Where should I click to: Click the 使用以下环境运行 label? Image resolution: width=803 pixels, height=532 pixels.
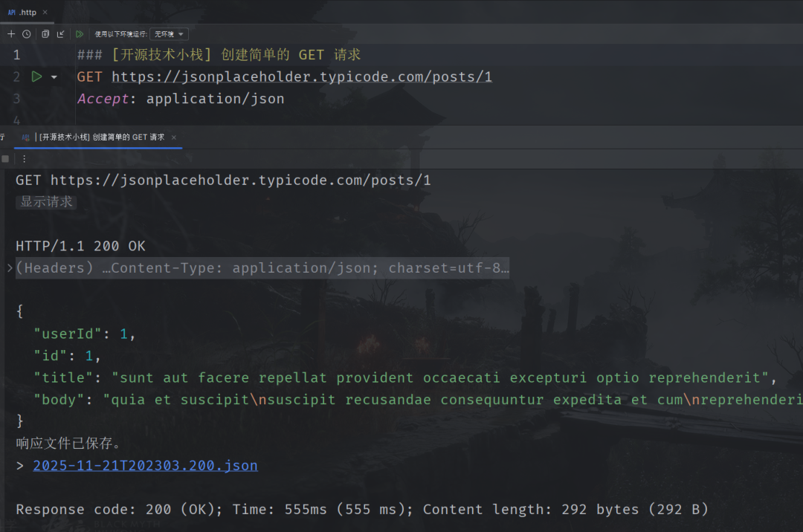click(x=121, y=34)
